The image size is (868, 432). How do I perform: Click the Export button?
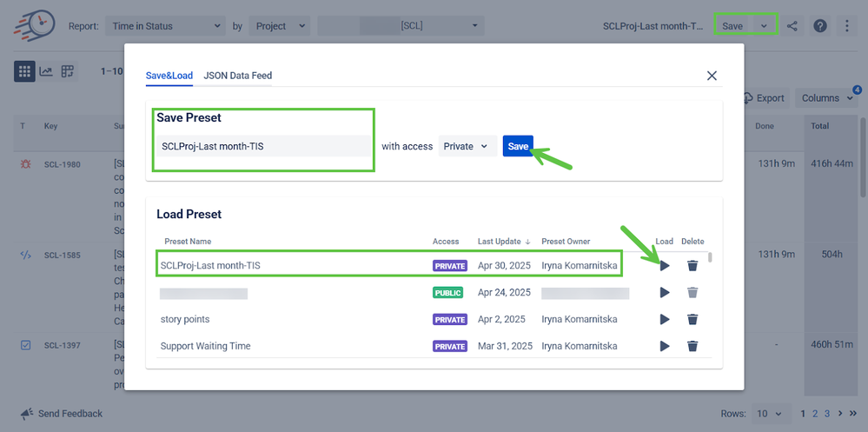click(764, 98)
